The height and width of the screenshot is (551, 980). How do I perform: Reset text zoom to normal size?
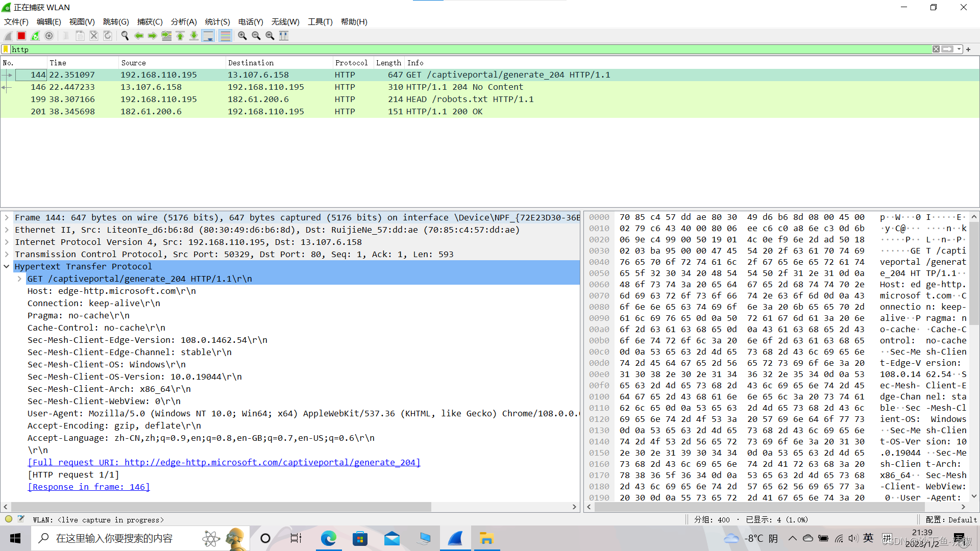coord(270,36)
